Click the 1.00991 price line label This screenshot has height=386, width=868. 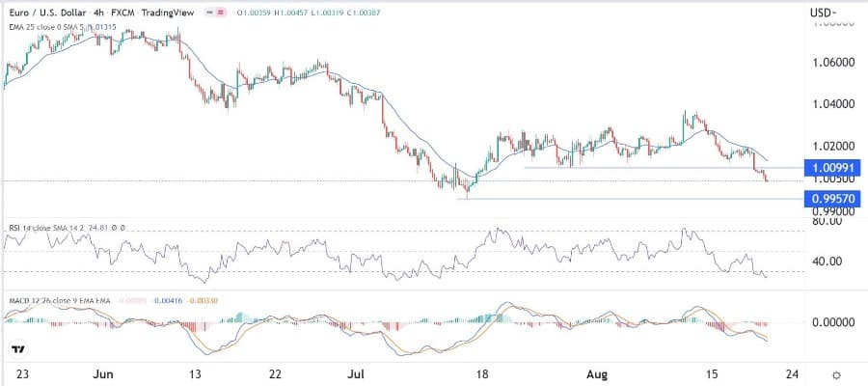pos(831,169)
